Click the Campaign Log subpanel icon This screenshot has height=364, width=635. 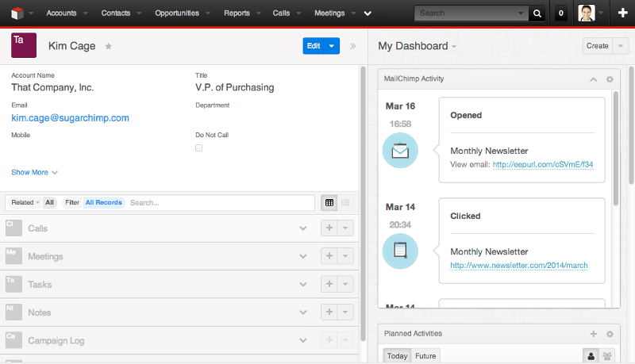point(13,340)
